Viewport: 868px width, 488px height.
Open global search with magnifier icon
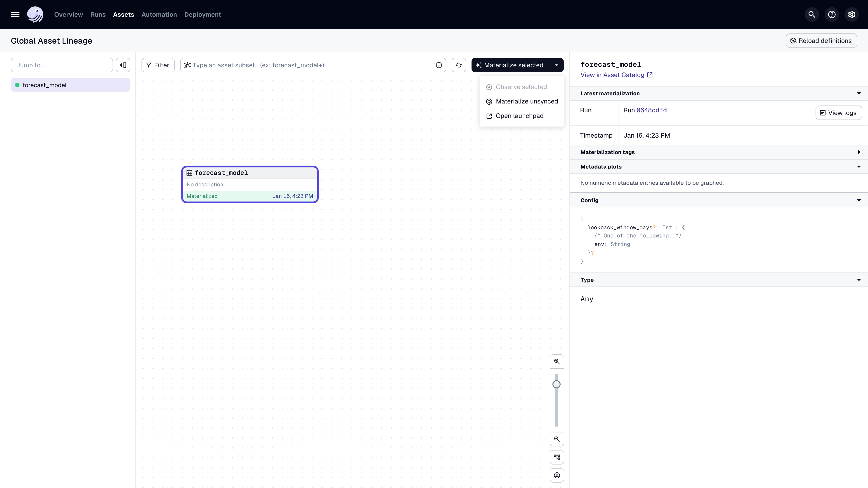(x=812, y=14)
